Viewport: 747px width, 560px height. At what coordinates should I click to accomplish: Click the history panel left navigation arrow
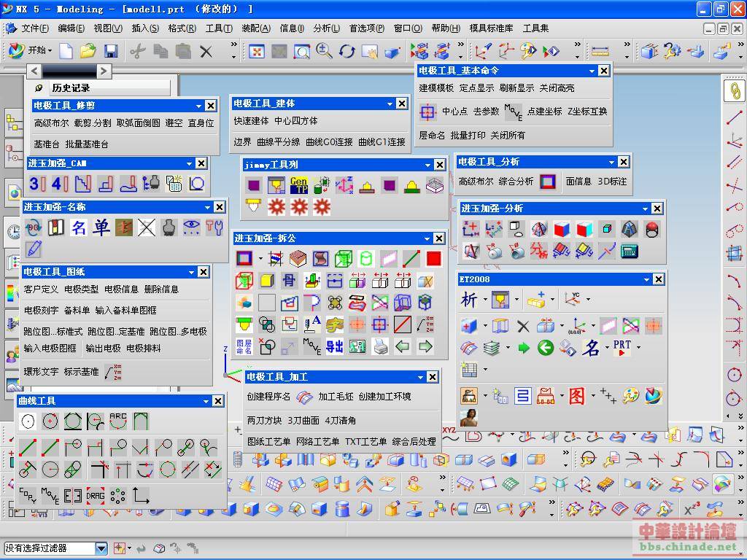pyautogui.click(x=34, y=71)
